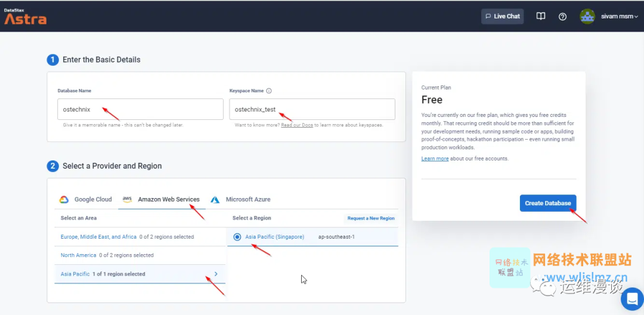This screenshot has height=315, width=644.
Task: Select the Europe, Middle East, and Africa area
Action: (140, 237)
